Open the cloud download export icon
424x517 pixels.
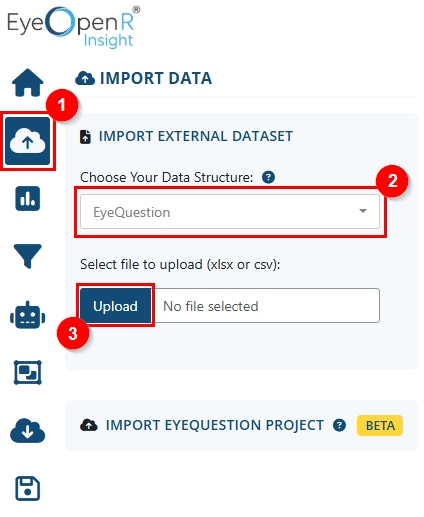(28, 430)
